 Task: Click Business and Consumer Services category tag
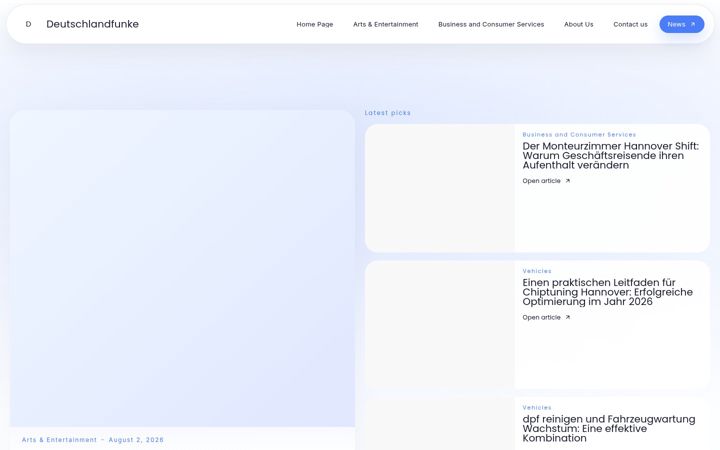579,135
